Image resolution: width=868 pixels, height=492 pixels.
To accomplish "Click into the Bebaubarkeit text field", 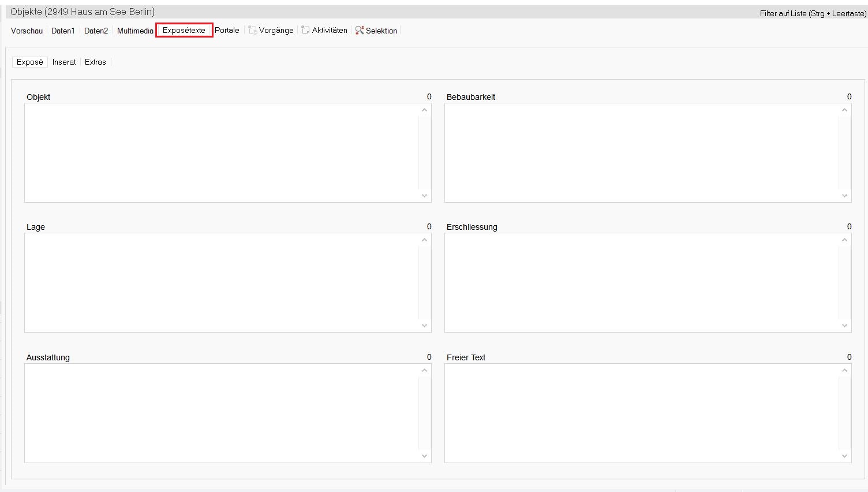I will (642, 153).
